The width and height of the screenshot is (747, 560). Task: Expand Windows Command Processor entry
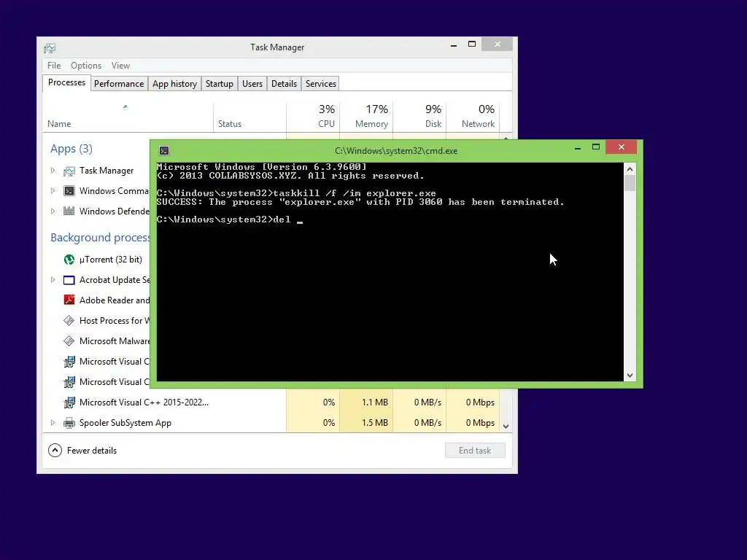53,191
